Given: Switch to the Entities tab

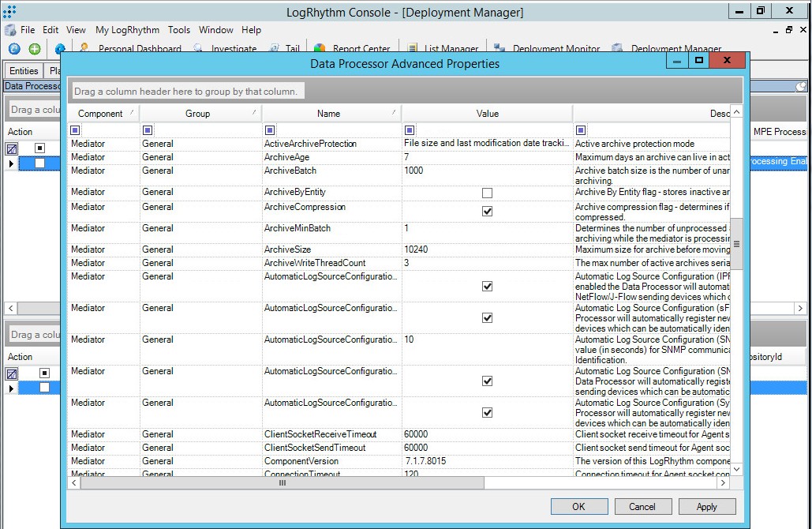Looking at the screenshot, I should pos(23,70).
